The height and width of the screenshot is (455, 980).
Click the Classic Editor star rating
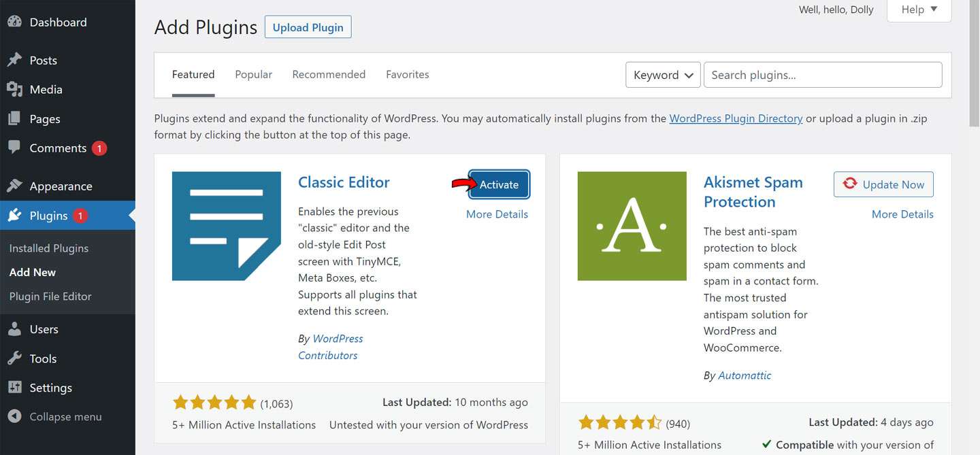click(x=214, y=403)
